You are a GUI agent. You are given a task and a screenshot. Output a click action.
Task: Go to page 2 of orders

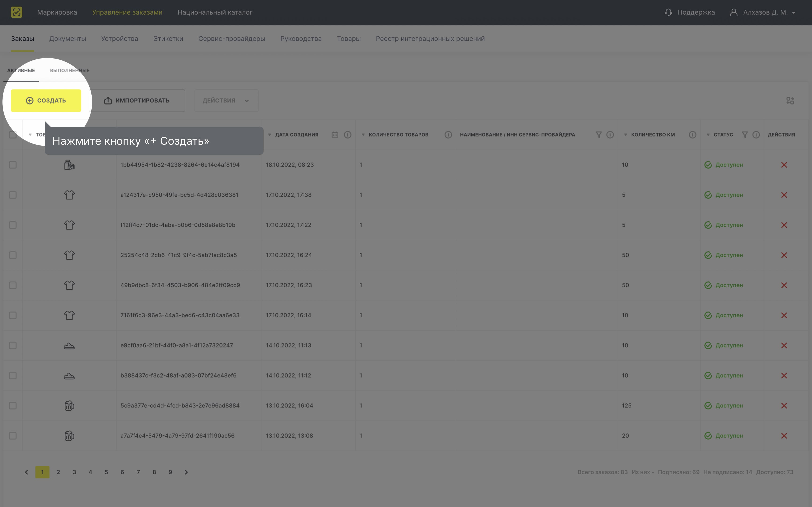58,472
